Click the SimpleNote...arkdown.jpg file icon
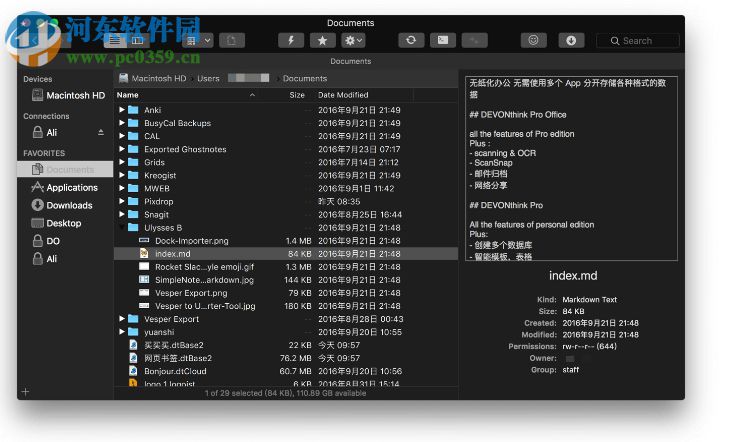 pyautogui.click(x=144, y=279)
